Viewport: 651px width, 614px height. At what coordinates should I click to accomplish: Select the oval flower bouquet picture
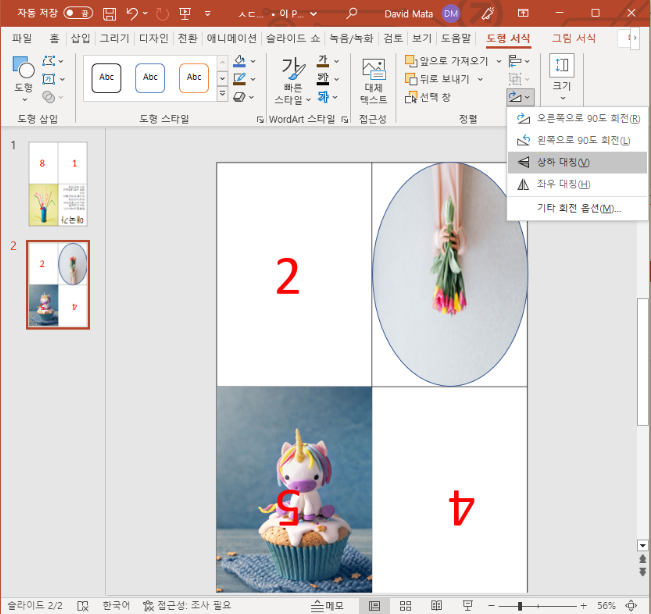[x=450, y=274]
